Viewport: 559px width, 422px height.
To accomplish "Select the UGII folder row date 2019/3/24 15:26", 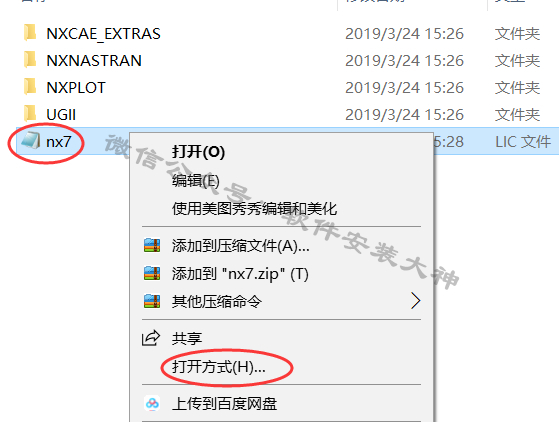I will [404, 115].
